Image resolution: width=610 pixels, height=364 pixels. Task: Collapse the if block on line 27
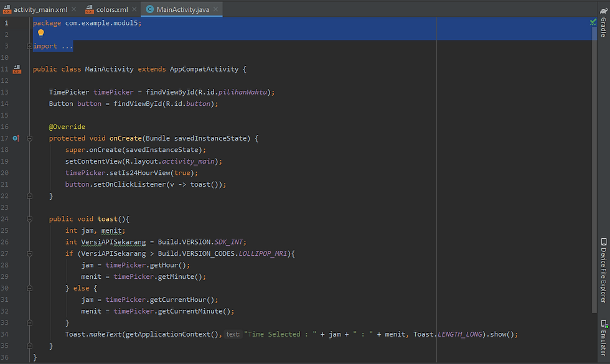(x=30, y=254)
